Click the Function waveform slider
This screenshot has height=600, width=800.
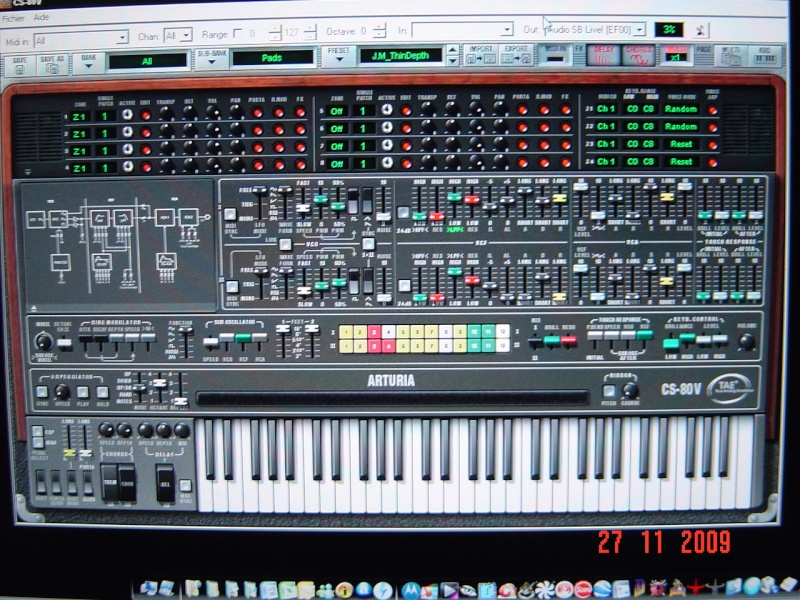185,331
